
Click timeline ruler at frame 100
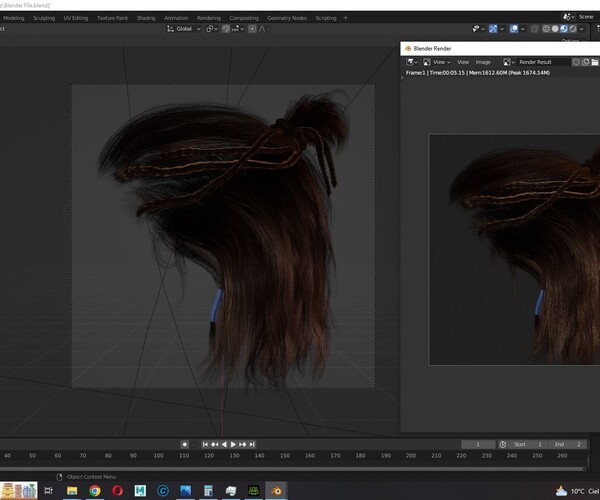pos(158,456)
